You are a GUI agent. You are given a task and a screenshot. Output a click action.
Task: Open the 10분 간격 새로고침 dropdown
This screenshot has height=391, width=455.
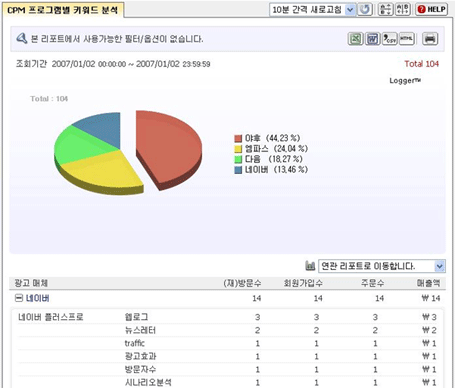click(313, 10)
